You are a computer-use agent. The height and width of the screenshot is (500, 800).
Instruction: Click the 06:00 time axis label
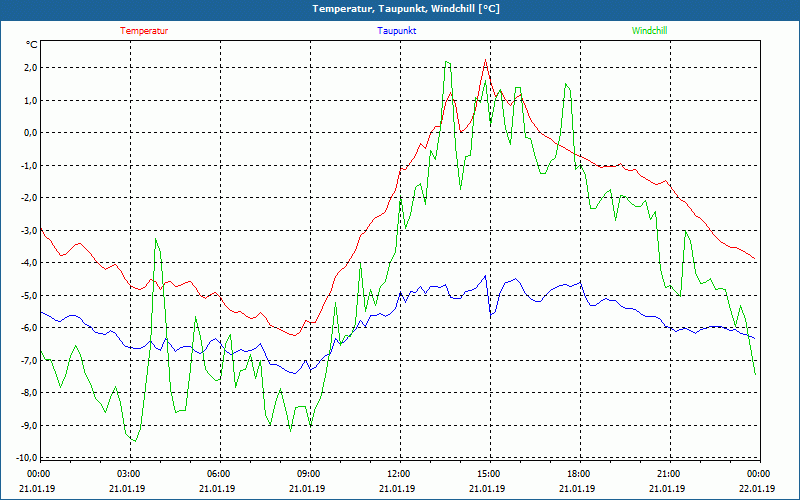218,474
